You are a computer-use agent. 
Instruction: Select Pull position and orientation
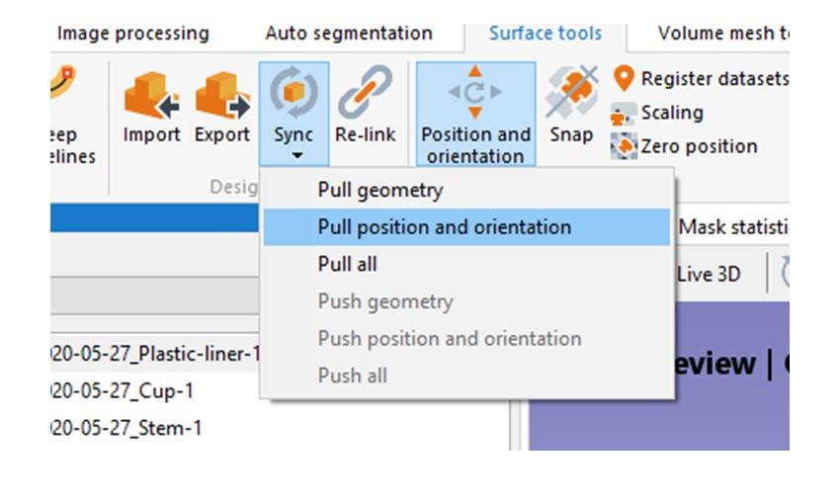coord(444,227)
